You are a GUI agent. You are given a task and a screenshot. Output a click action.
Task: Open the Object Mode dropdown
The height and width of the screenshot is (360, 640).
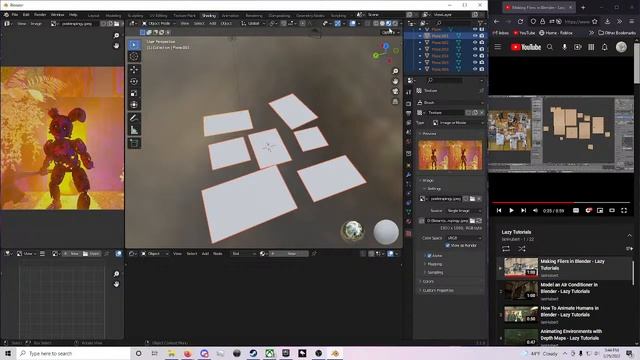coord(159,24)
